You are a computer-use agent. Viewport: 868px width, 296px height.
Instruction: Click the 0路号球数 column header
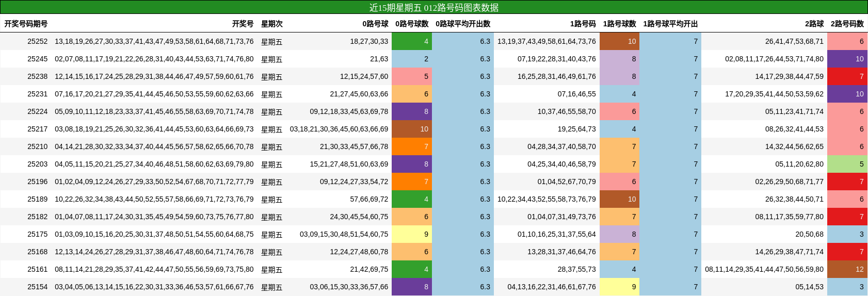[412, 24]
